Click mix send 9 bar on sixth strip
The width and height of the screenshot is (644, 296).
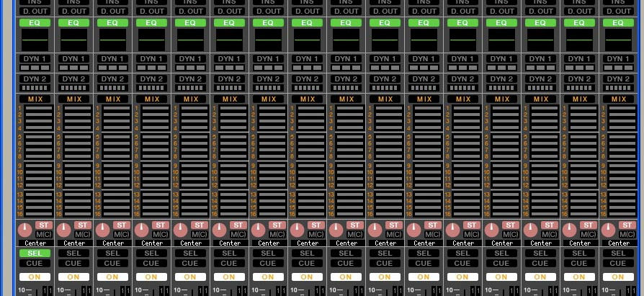coord(233,166)
